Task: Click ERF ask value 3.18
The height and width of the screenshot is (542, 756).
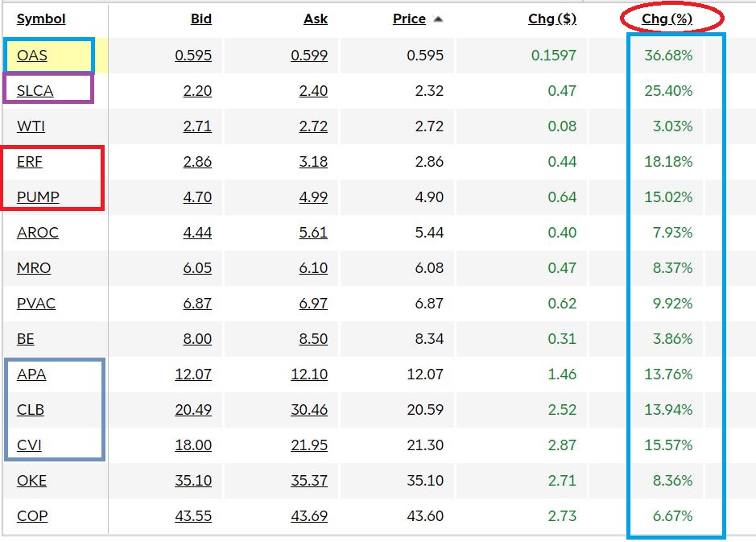Action: pos(313,162)
